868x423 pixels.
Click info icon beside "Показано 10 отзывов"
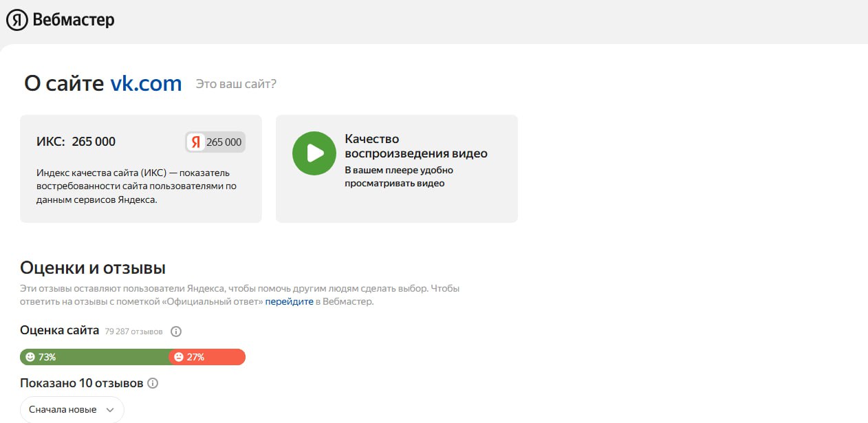153,383
